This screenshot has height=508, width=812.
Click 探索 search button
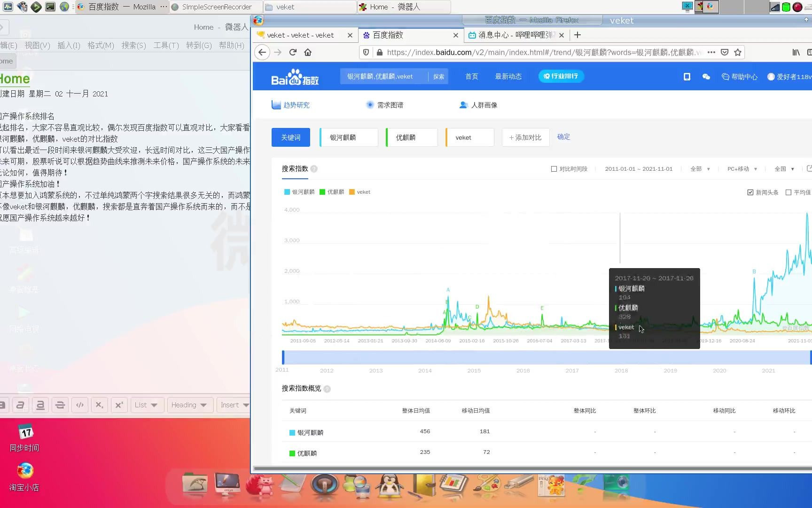(x=438, y=77)
